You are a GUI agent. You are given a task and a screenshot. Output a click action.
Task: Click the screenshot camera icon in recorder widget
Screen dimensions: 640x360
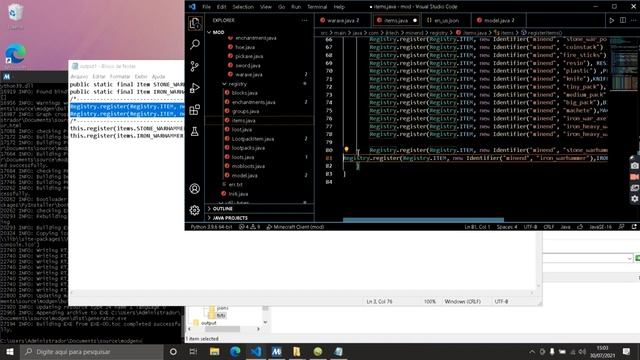tap(634, 166)
